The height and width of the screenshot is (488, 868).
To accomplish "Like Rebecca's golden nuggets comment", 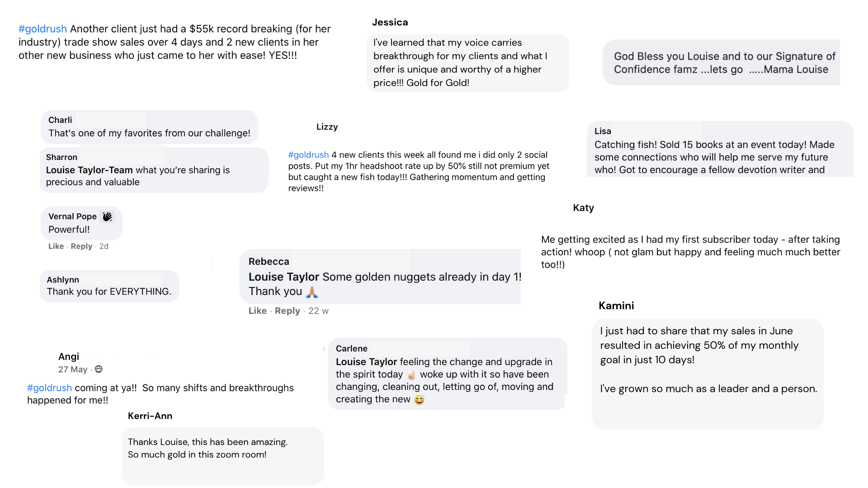I will pos(257,311).
